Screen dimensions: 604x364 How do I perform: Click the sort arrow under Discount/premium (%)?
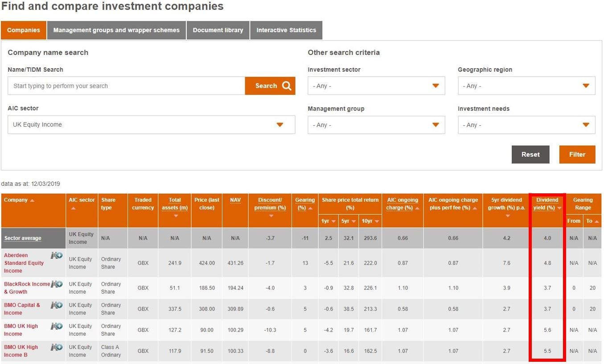pos(271,216)
